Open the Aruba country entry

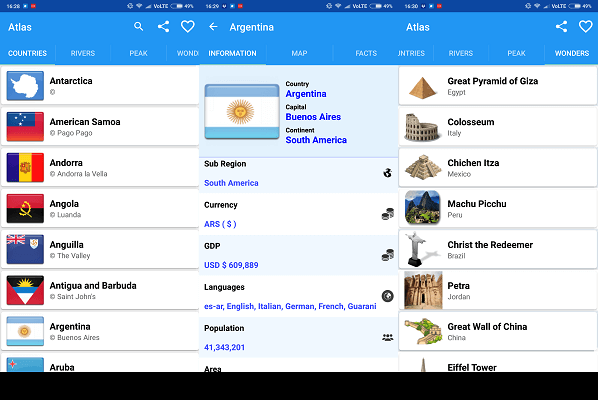pos(100,363)
